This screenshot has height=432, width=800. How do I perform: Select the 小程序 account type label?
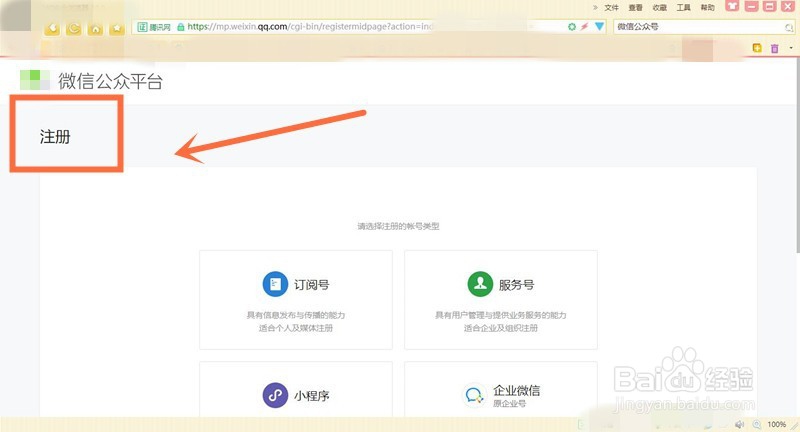312,396
